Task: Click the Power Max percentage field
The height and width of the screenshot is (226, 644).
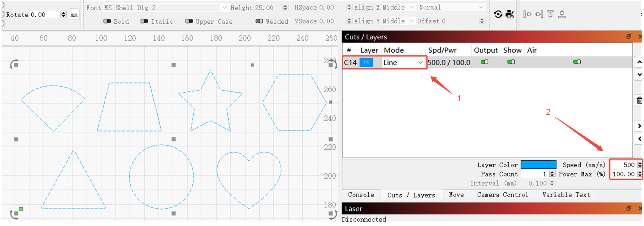Action: pyautogui.click(x=623, y=174)
